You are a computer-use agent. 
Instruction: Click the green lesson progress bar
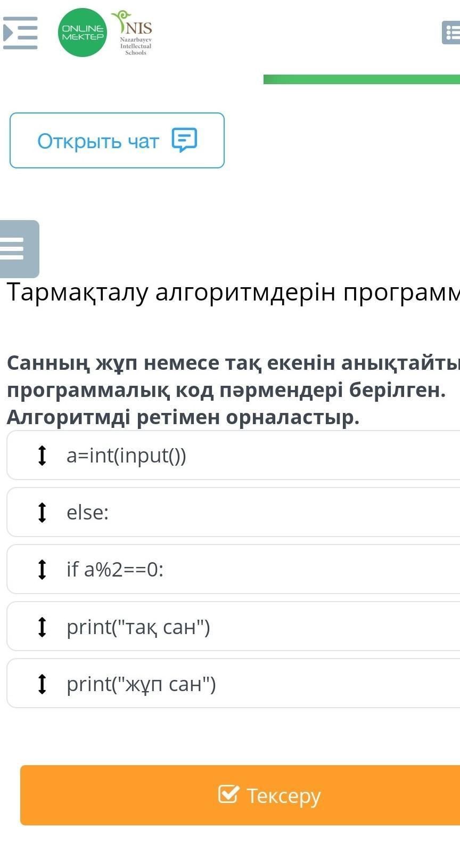pyautogui.click(x=362, y=79)
